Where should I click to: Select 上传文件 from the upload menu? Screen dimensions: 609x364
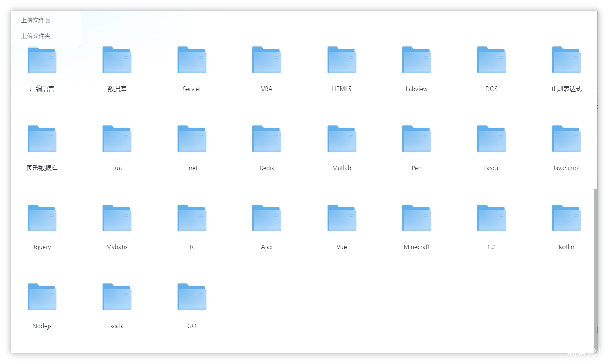coord(33,20)
